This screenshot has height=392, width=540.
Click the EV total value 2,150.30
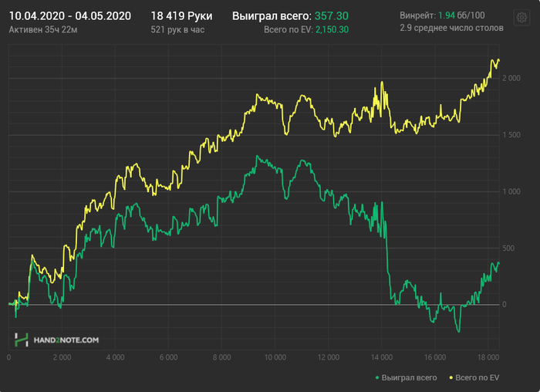(332, 29)
